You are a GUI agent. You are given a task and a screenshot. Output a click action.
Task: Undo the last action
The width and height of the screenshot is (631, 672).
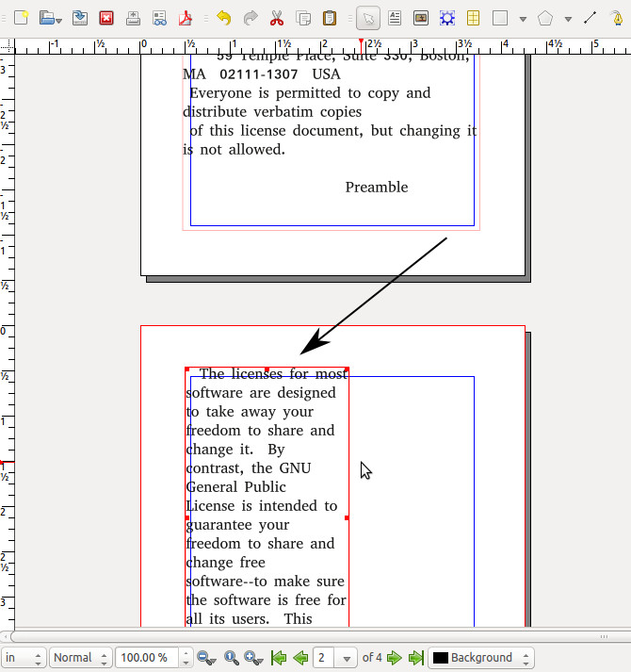tap(223, 18)
